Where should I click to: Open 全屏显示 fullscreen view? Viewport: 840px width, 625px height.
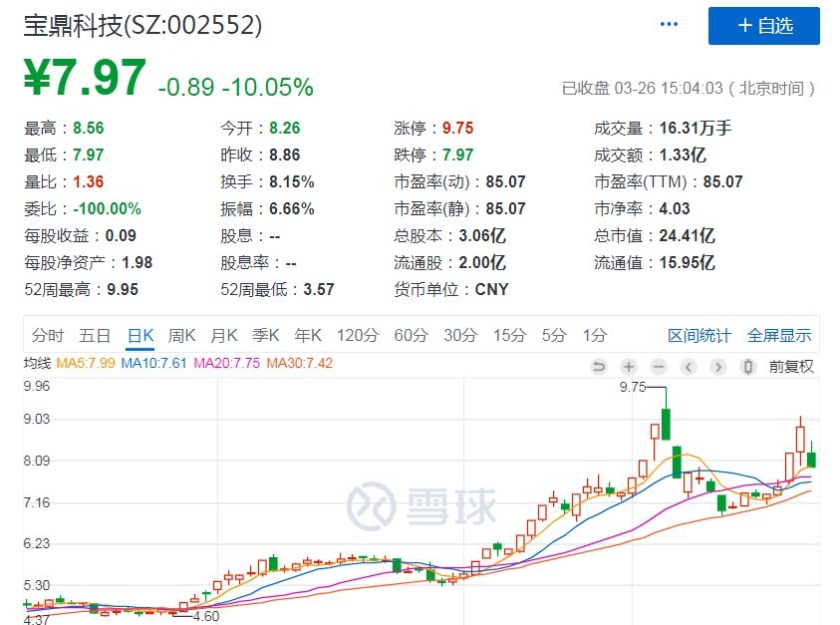coord(779,336)
